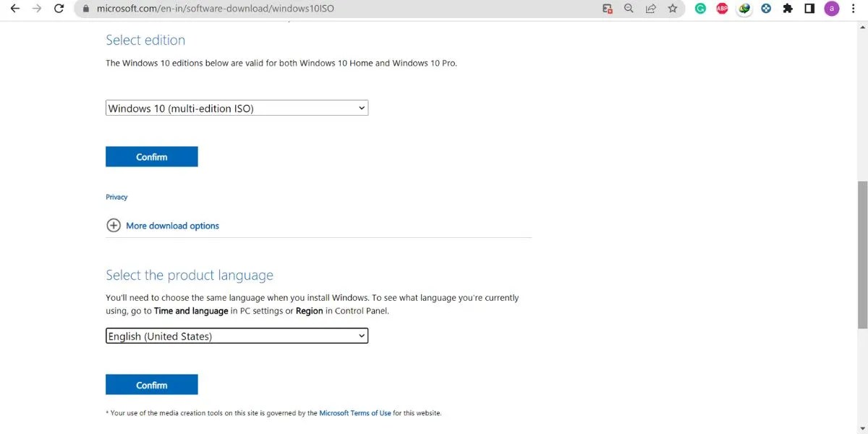This screenshot has height=434, width=868.
Task: Open the product language dropdown
Action: point(237,336)
